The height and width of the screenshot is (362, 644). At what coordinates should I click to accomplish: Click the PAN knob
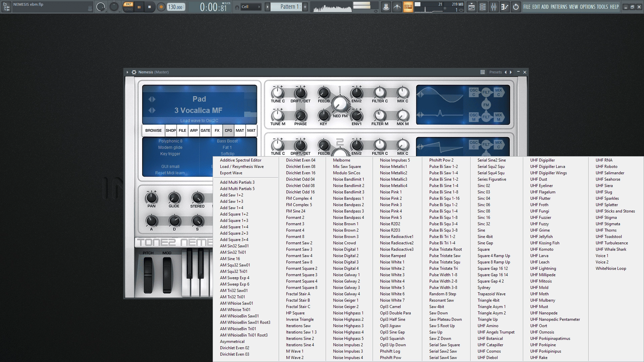tap(151, 198)
